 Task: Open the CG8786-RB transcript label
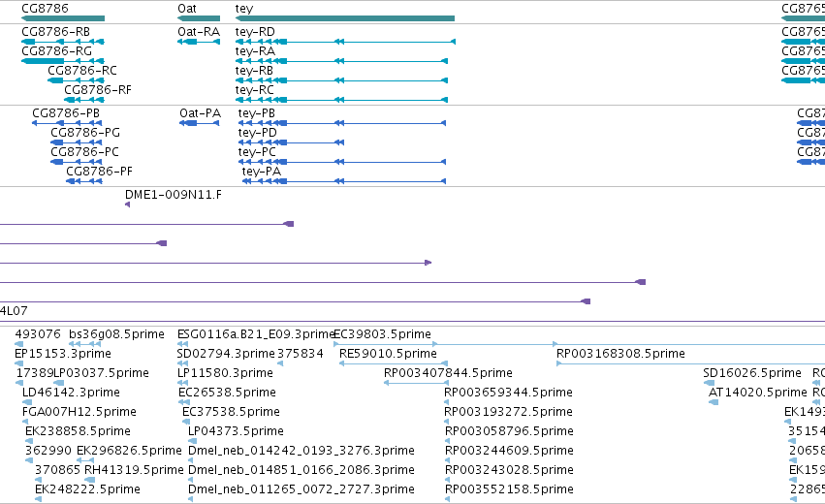point(56,32)
